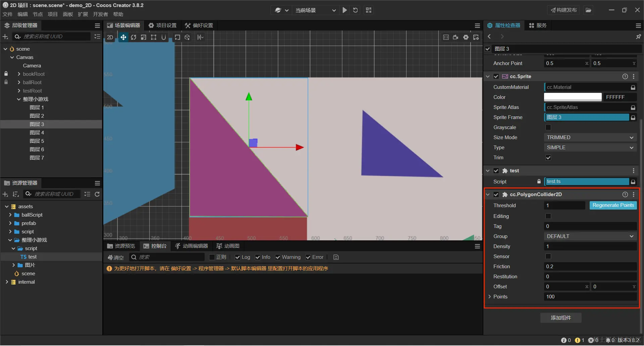Click the Threshold value field
Screen dimensions: 644x346
tap(565, 206)
